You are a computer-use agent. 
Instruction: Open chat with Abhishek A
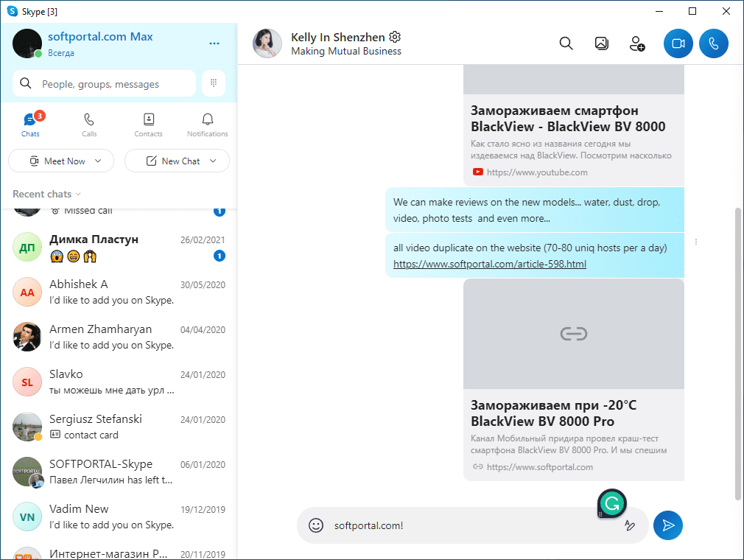point(119,293)
